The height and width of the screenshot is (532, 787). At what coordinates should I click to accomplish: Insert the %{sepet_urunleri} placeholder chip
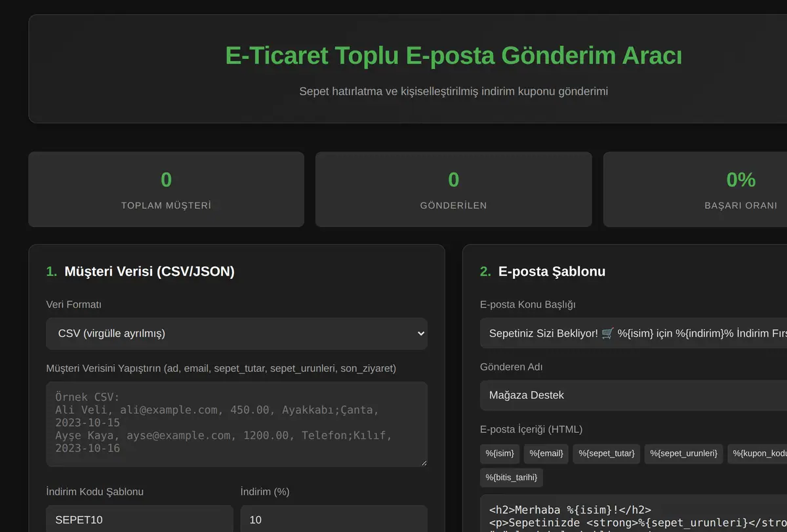[x=684, y=453]
